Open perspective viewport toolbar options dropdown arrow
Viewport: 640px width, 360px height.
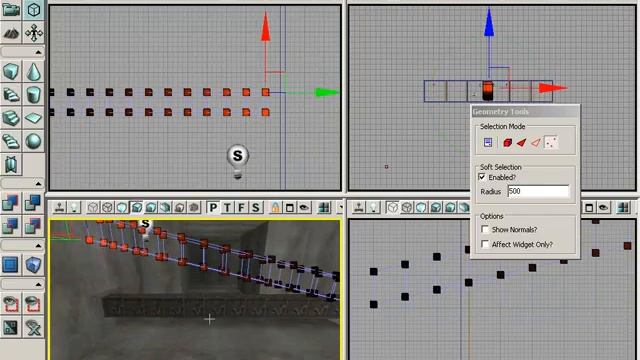pyautogui.click(x=340, y=207)
